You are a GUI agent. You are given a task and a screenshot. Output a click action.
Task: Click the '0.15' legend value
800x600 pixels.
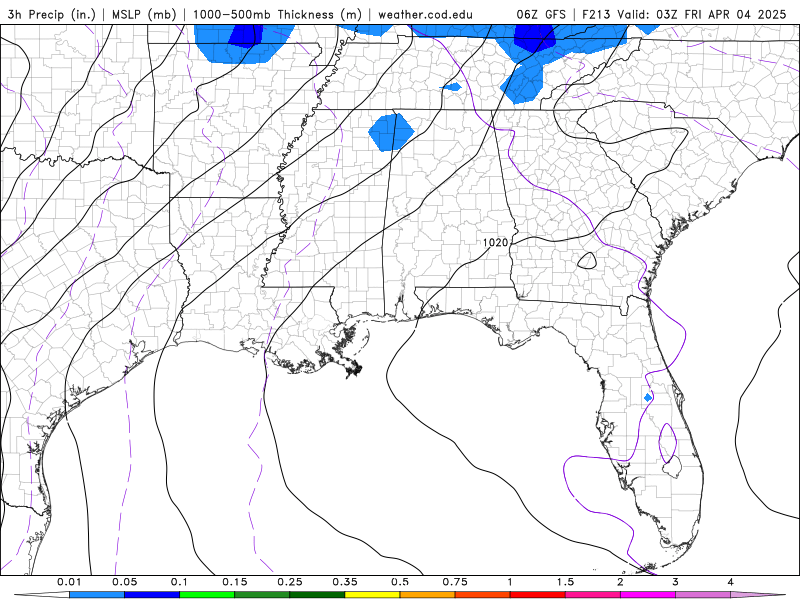[235, 582]
